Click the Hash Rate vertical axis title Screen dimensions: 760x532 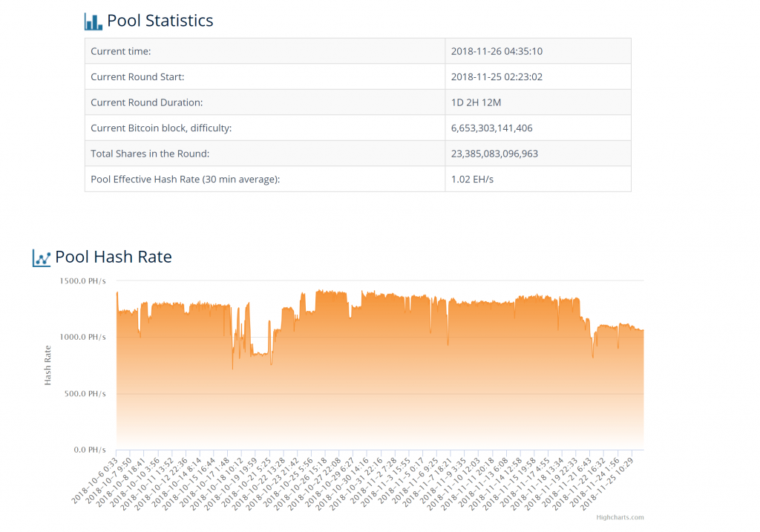[48, 365]
